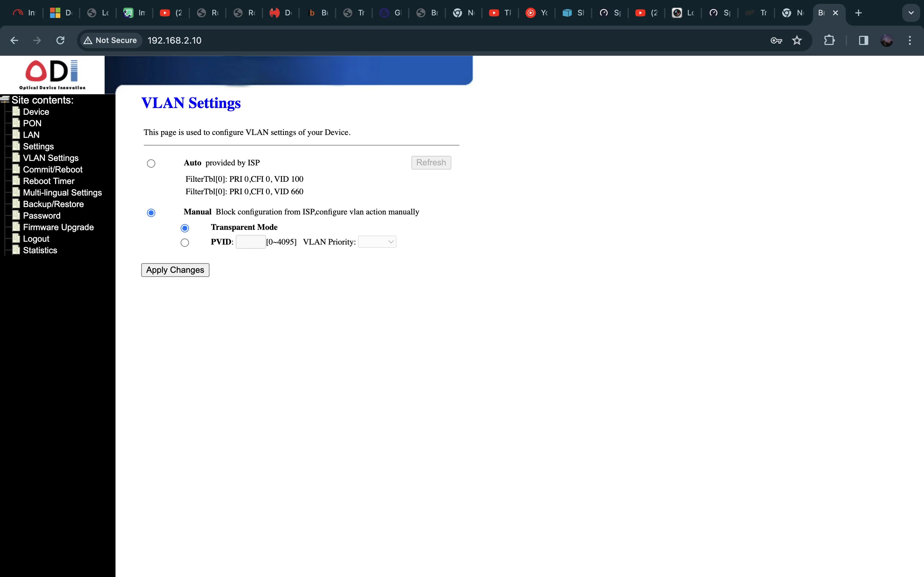Select Transparent Mode radio button
Image resolution: width=924 pixels, height=577 pixels.
point(184,227)
